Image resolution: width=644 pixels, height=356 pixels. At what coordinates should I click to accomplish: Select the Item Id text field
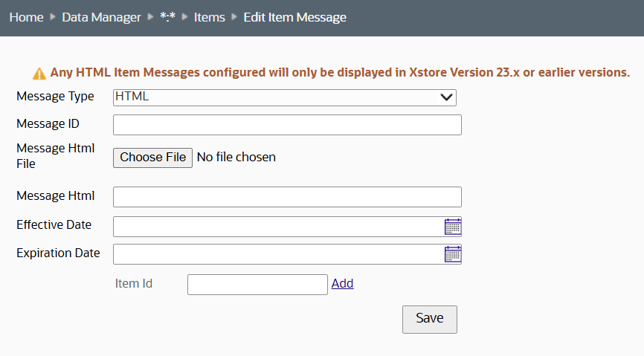click(x=257, y=285)
